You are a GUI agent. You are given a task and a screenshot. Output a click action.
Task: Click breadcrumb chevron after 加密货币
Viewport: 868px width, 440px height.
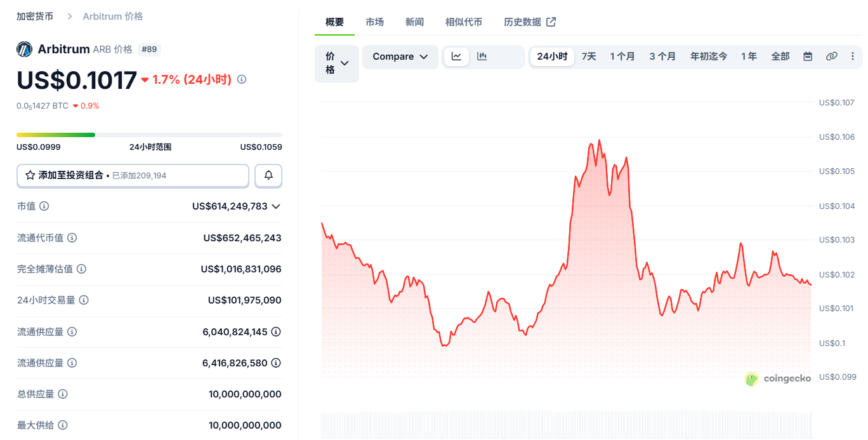pos(70,17)
